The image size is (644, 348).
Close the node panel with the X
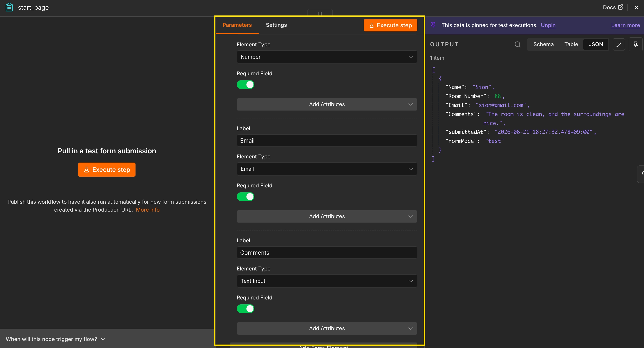[636, 7]
